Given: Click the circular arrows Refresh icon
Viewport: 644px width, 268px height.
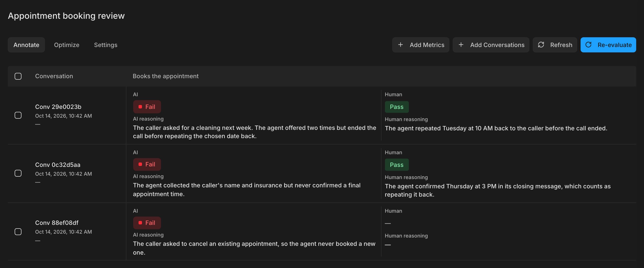Looking at the screenshot, I should (541, 45).
